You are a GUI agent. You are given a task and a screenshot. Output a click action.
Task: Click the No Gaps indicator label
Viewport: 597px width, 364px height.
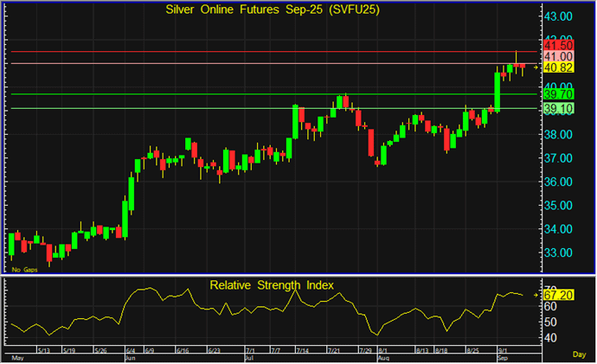(24, 270)
